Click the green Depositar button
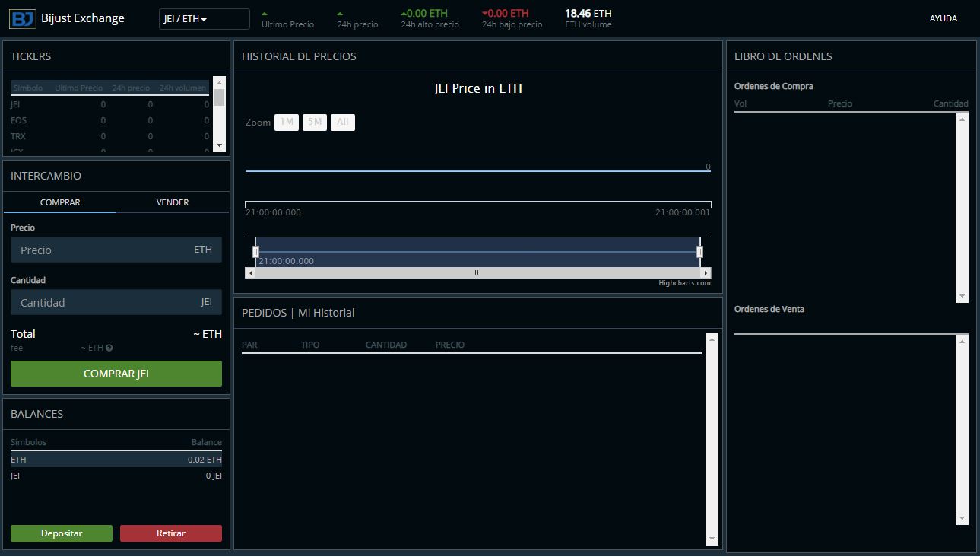 61,533
